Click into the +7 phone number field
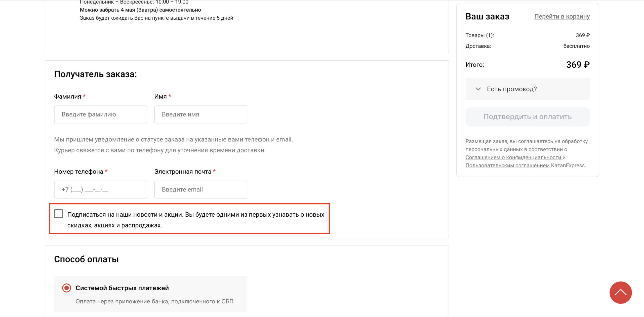644x317 pixels. point(100,189)
